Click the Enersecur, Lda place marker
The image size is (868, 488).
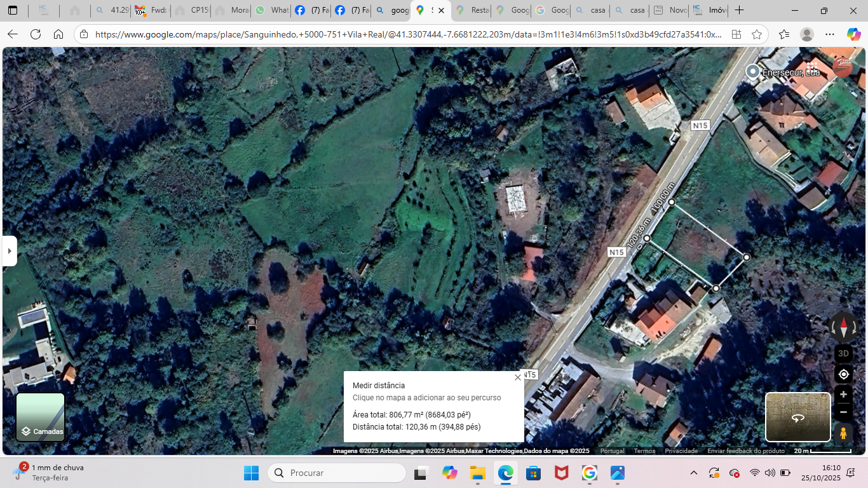753,72
